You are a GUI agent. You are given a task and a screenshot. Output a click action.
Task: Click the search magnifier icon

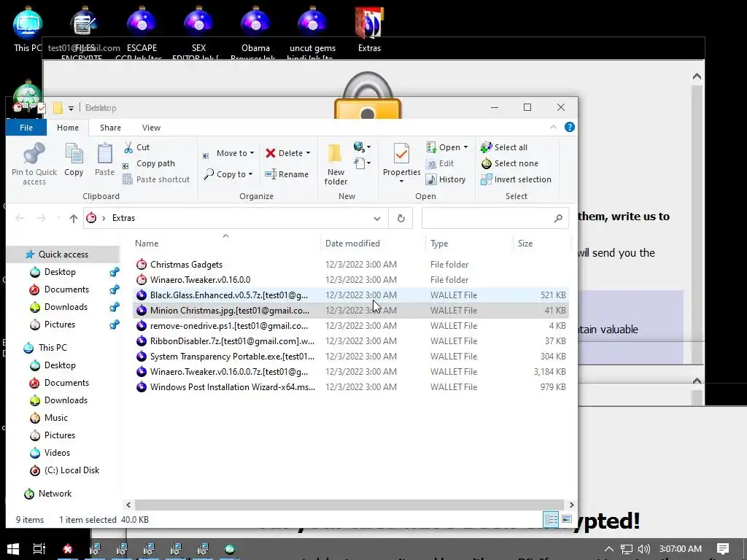(x=558, y=218)
